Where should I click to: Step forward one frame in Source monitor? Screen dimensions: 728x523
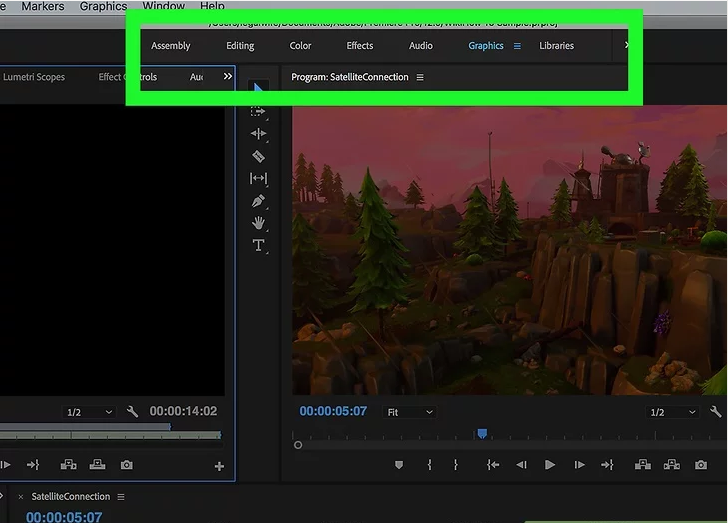(6, 465)
